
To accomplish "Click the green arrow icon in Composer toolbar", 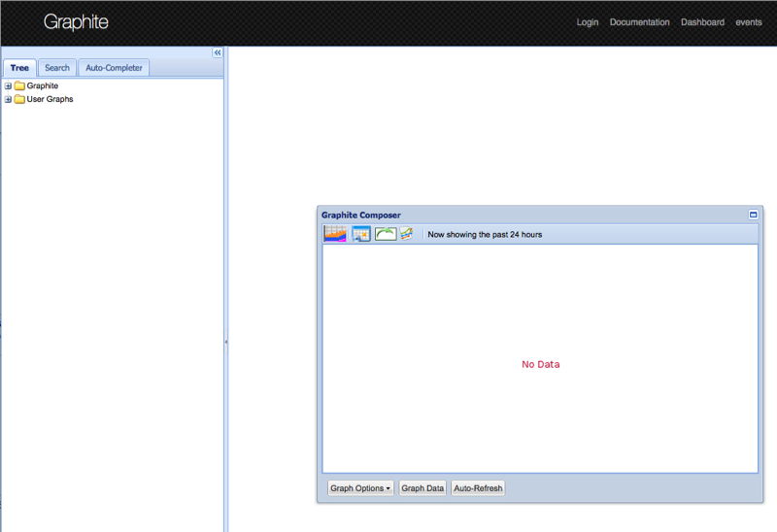I will (x=386, y=234).
